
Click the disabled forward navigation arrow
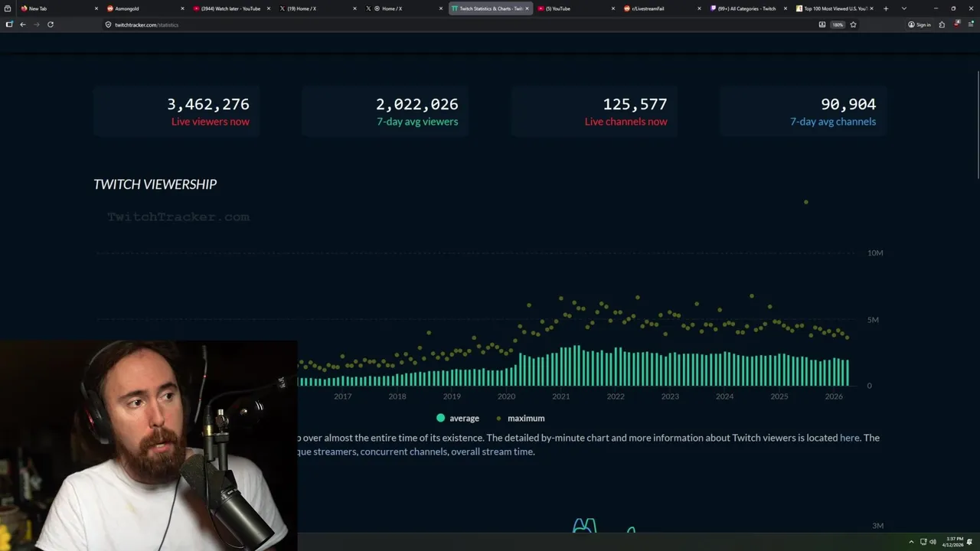[x=36, y=24]
